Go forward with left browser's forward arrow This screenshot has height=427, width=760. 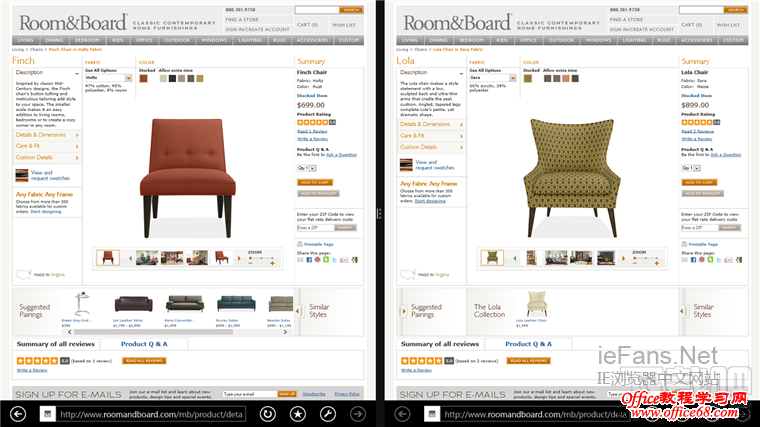tap(358, 414)
